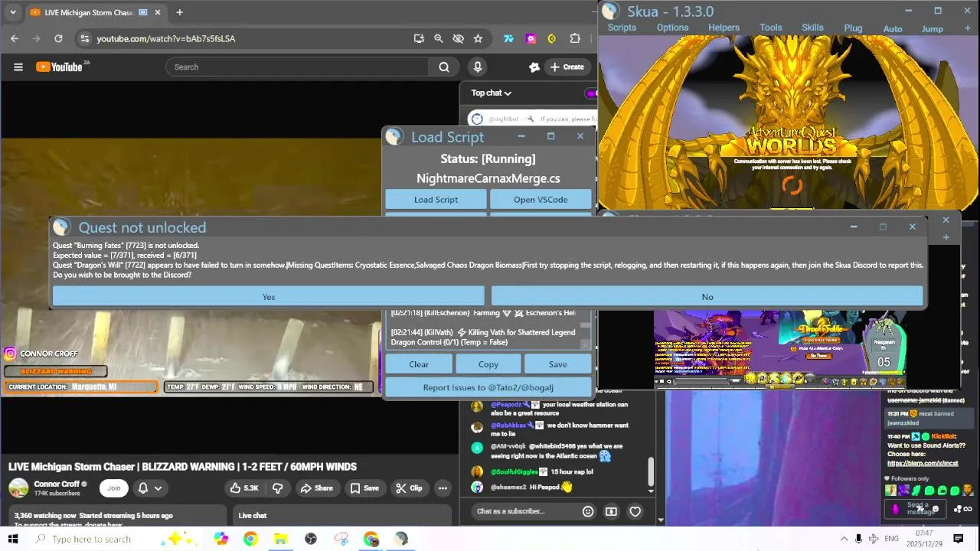Click the YouTube hamburger guide menu icon
980x551 pixels.
18,67
